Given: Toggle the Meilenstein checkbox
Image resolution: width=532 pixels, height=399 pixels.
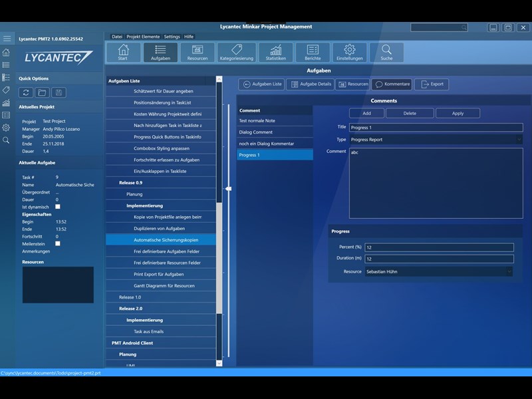Looking at the screenshot, I should [x=58, y=243].
